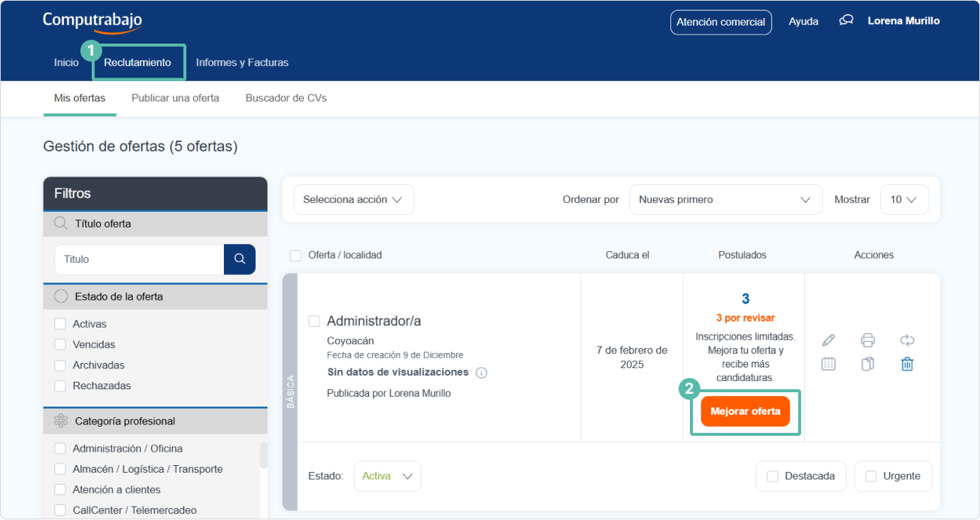Click the calendar icon in Acciones
Viewport: 980px width, 520px height.
click(x=828, y=364)
